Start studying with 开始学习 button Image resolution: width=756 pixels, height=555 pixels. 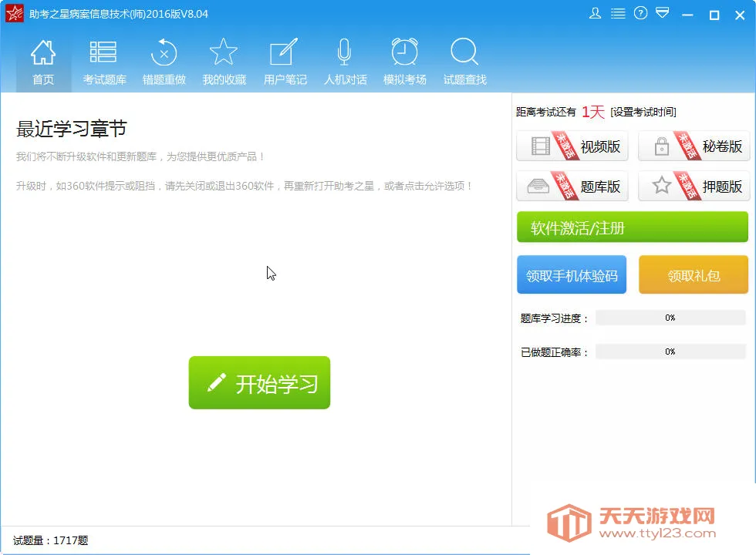tap(259, 383)
